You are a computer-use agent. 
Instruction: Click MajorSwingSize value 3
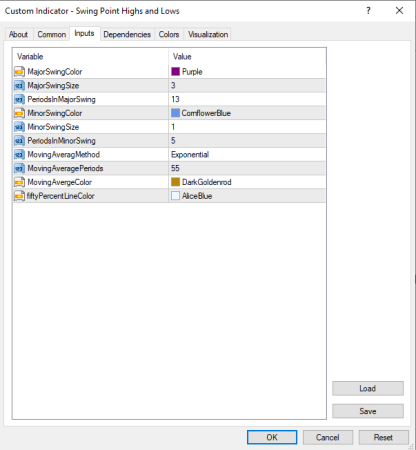tap(173, 86)
